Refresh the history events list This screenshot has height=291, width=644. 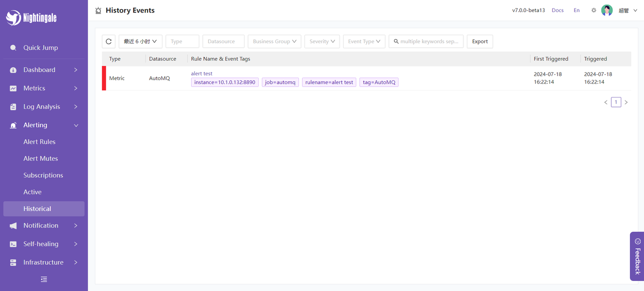(x=109, y=41)
